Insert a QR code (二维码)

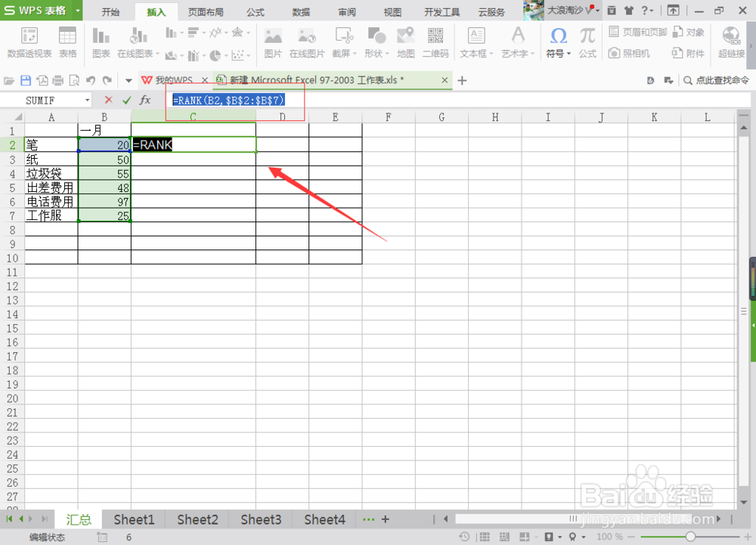tap(435, 42)
